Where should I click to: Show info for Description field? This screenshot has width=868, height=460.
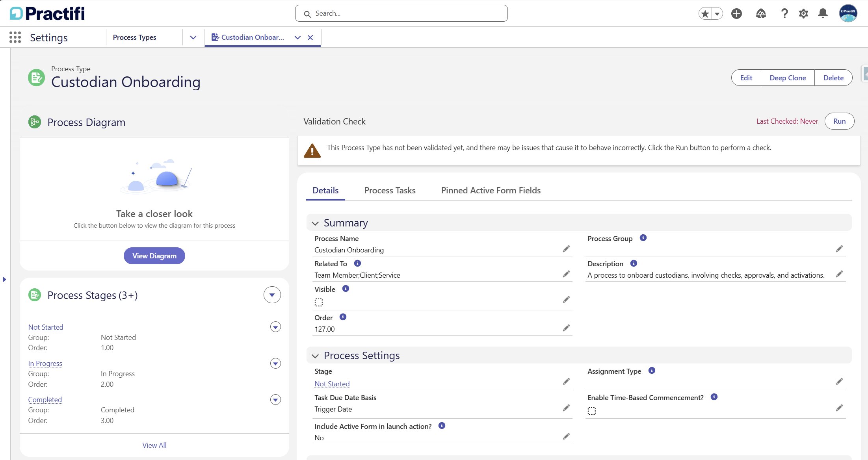(634, 263)
